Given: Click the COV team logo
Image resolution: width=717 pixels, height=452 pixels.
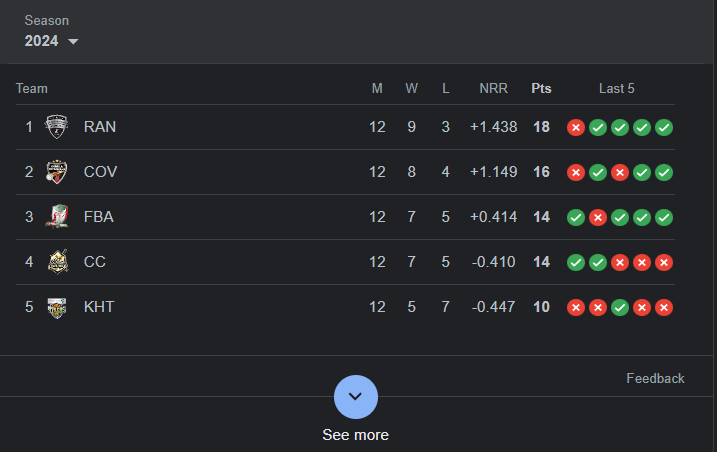Looking at the screenshot, I should (x=57, y=172).
